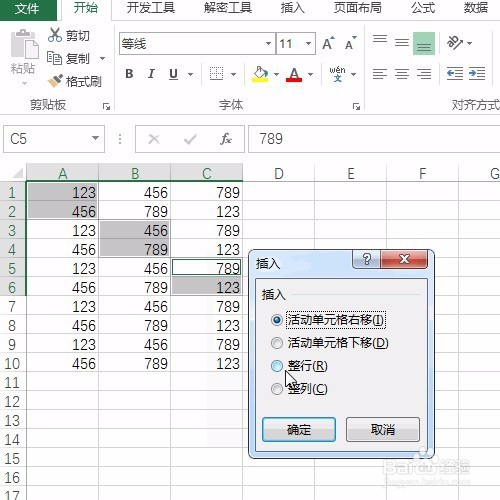The image size is (500, 500).
Task: Expand borders dropdown arrow
Action: tap(233, 74)
